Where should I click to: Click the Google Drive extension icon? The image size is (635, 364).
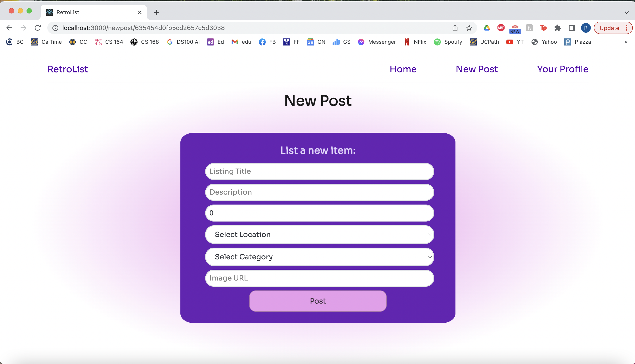click(487, 28)
